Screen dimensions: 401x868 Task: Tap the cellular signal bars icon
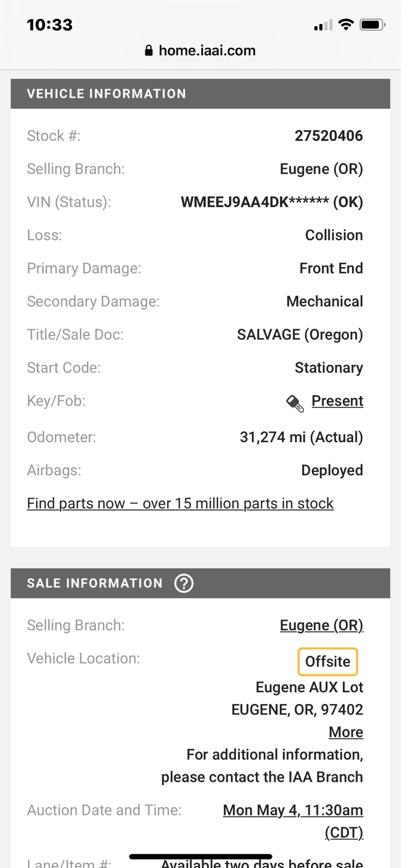pyautogui.click(x=323, y=25)
